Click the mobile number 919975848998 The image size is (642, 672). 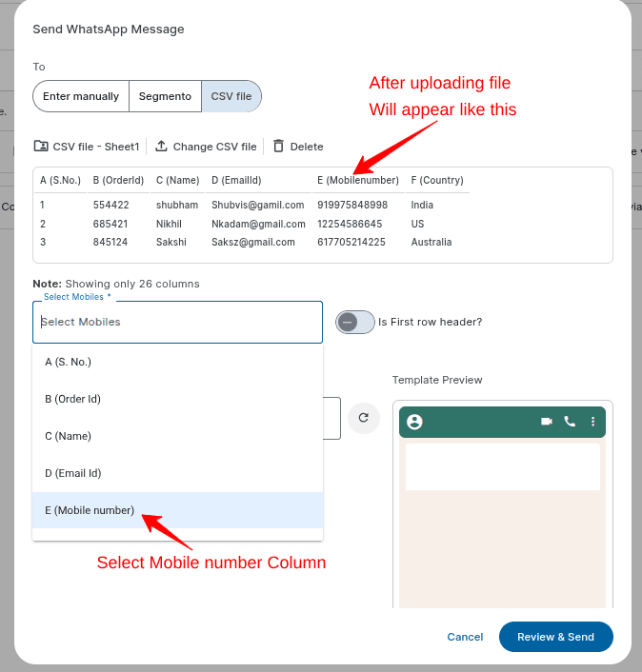352,206
